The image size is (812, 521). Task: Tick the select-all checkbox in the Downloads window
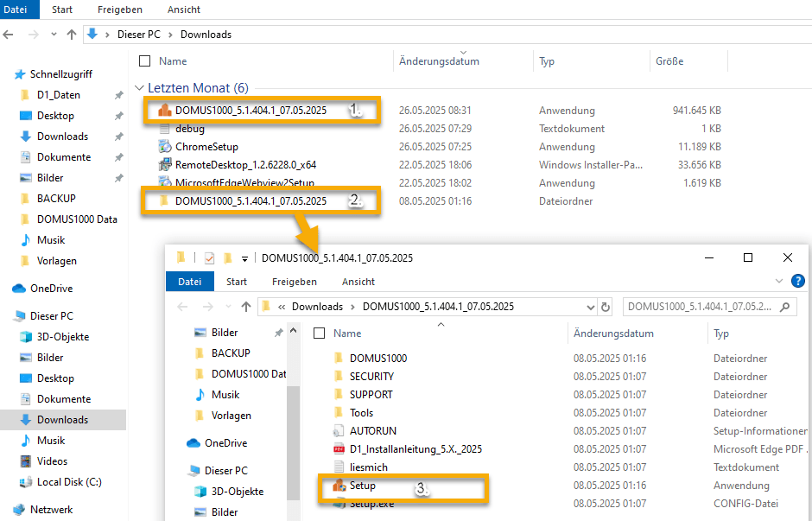(x=145, y=61)
